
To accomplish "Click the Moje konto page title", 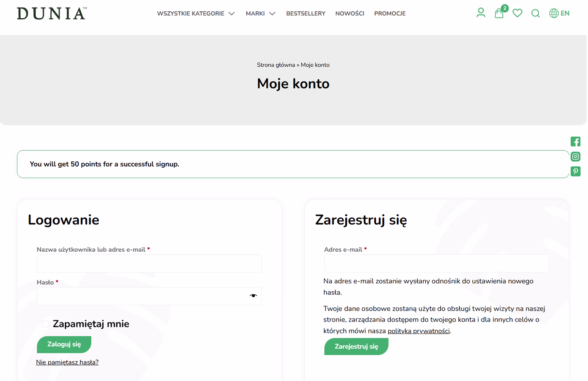I will pyautogui.click(x=293, y=84).
